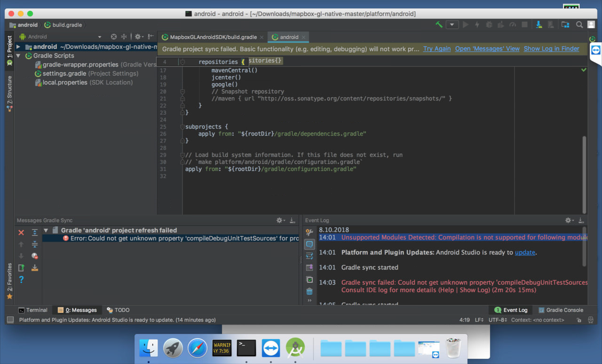Open the Project panel gear settings menu
Screen dimensions: 602x364
tap(138, 37)
